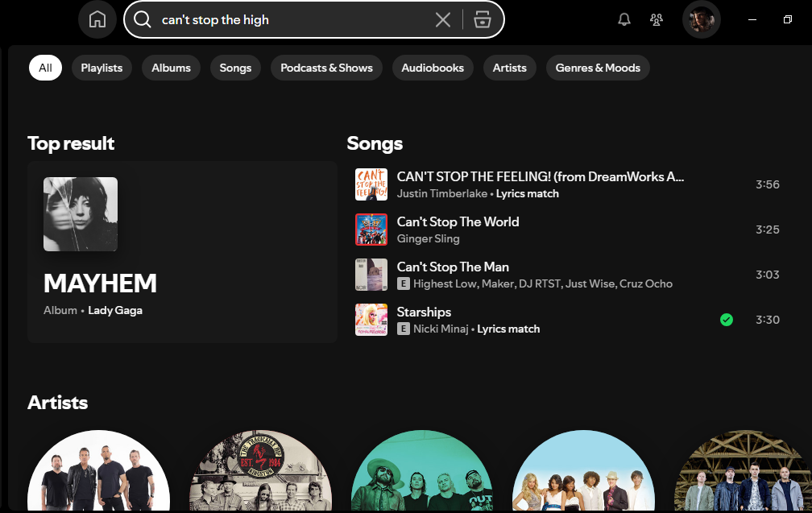Click explicit E badge on Can't Stop The Man
The image size is (812, 513).
pyautogui.click(x=404, y=283)
